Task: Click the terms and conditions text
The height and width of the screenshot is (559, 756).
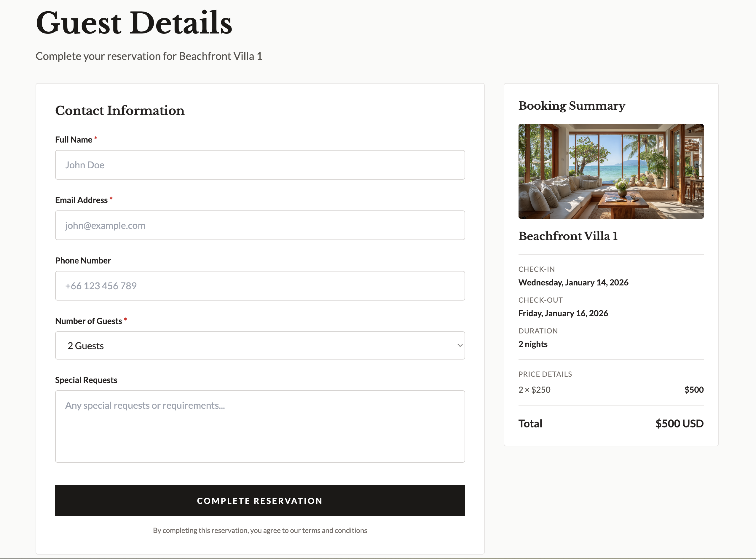Action: click(x=260, y=530)
